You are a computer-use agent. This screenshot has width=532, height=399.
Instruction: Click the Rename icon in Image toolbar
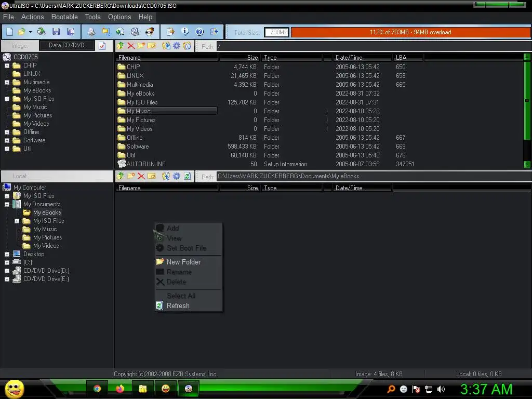[152, 46]
